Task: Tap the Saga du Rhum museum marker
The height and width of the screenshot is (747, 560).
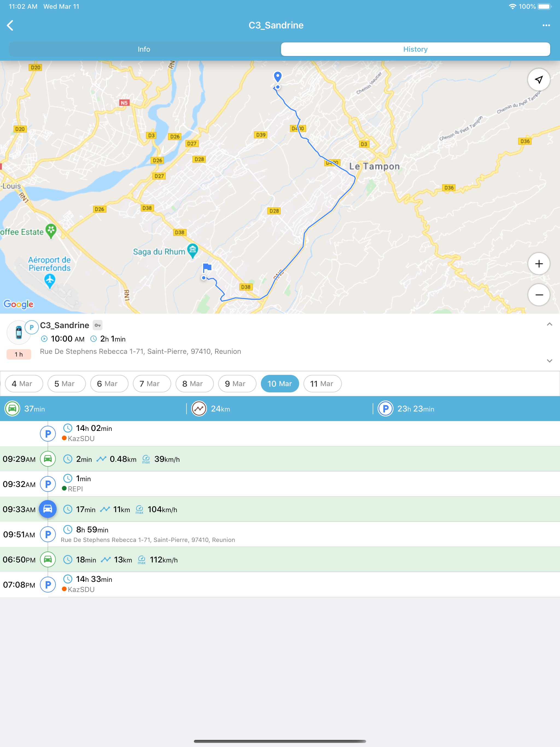Action: coord(192,250)
